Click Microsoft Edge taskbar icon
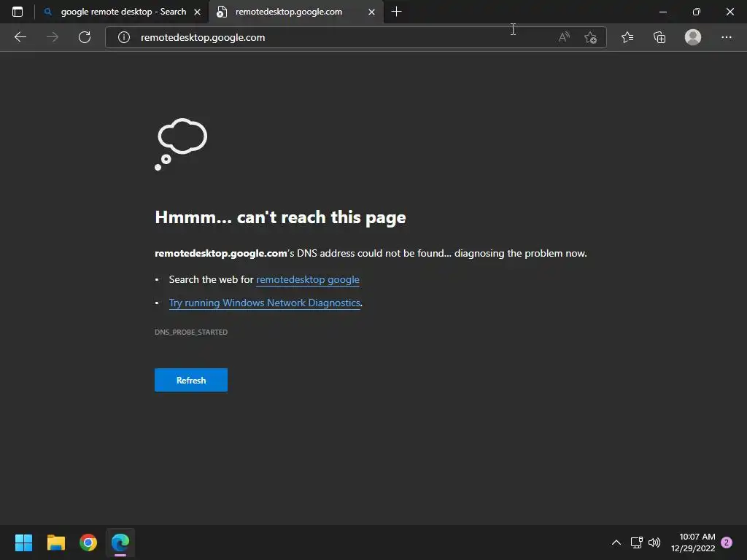This screenshot has width=747, height=560. point(120,542)
